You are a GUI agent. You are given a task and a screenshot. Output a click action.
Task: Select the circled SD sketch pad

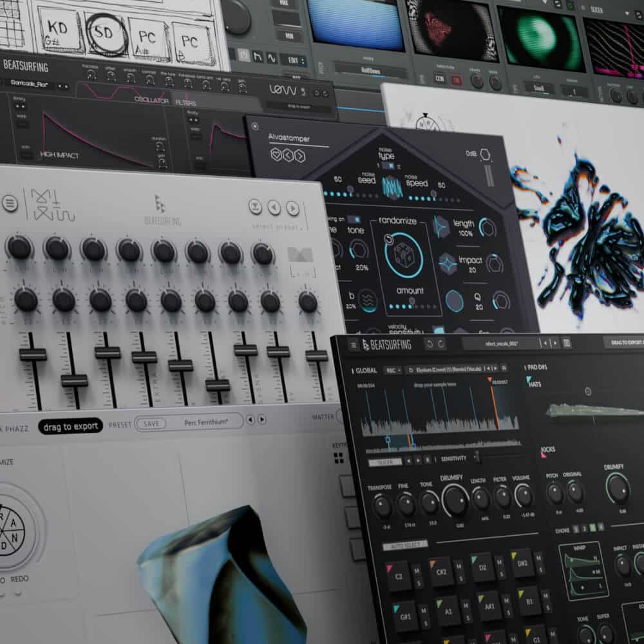point(106,35)
